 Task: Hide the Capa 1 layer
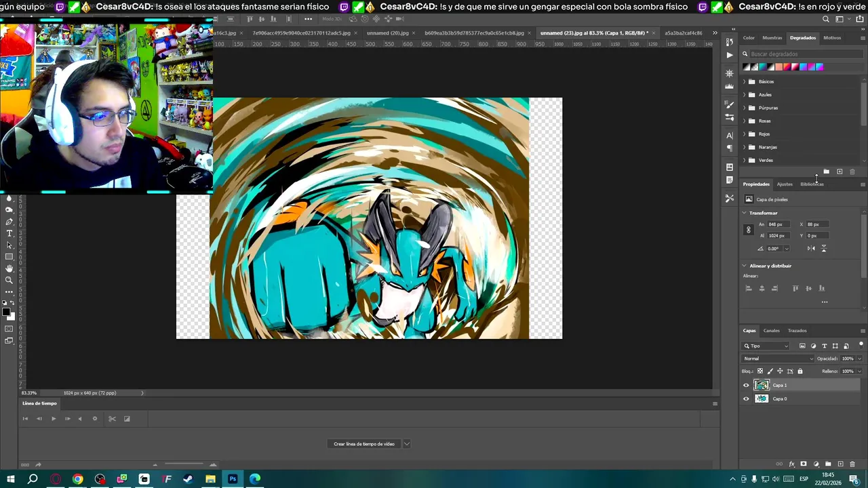pyautogui.click(x=746, y=386)
